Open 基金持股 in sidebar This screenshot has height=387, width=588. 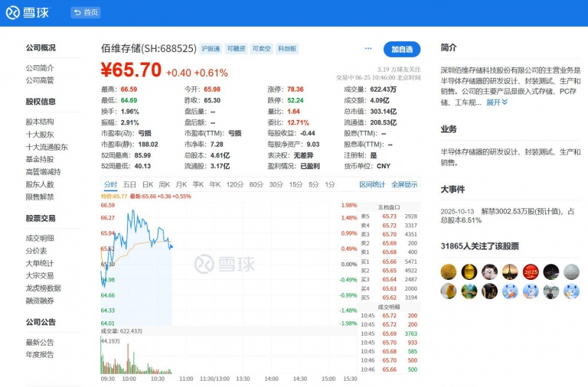click(x=40, y=159)
